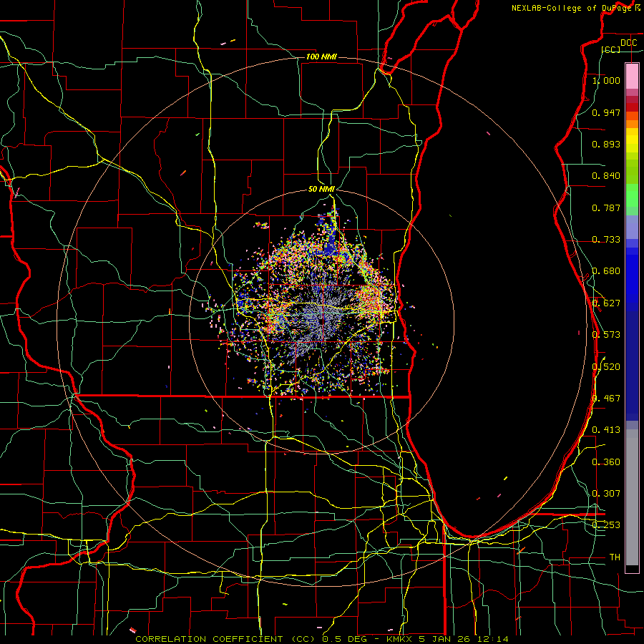Click the 0.893 scale value
Viewport: 644px width, 644px height.
pyautogui.click(x=606, y=144)
